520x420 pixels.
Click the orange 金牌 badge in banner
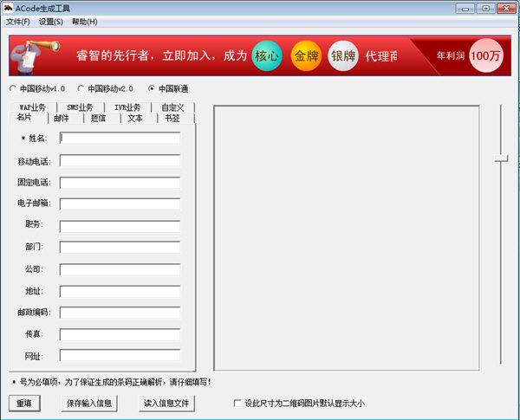(x=306, y=56)
